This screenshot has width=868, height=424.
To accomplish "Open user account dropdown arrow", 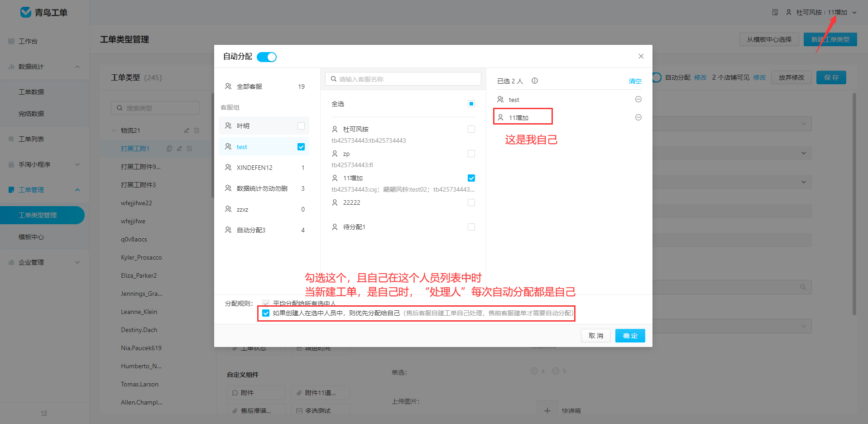I will tap(854, 13).
